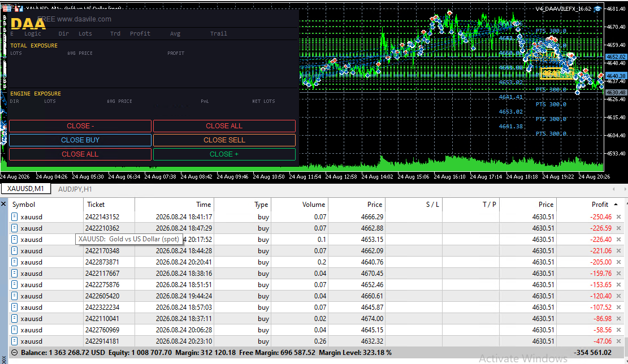Close the order with -205.00 profit using its x
The image size is (628, 364).
pyautogui.click(x=619, y=262)
